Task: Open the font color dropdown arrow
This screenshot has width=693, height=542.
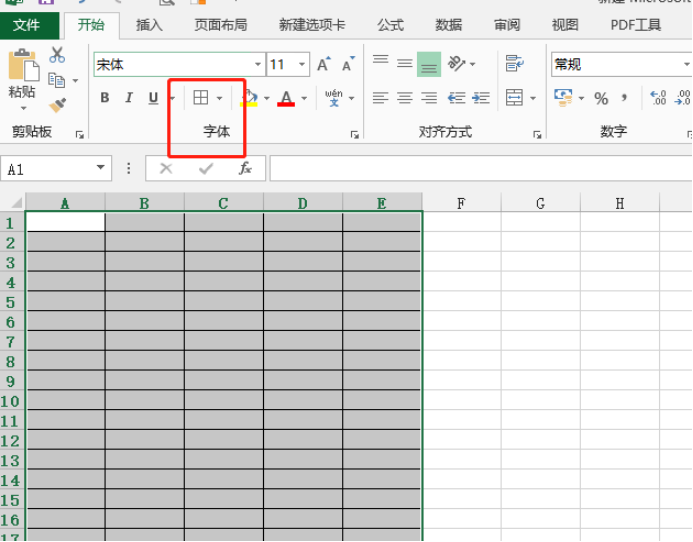Action: [x=304, y=98]
